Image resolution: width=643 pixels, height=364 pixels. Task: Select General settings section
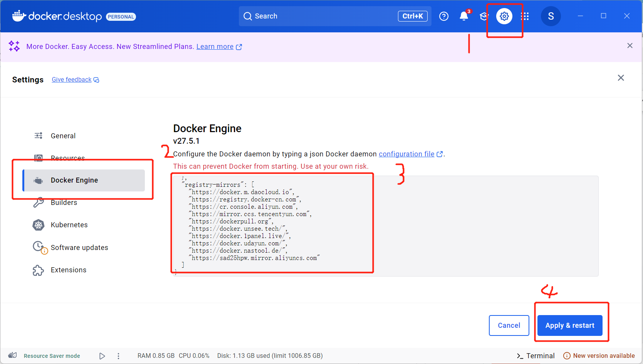pos(84,136)
